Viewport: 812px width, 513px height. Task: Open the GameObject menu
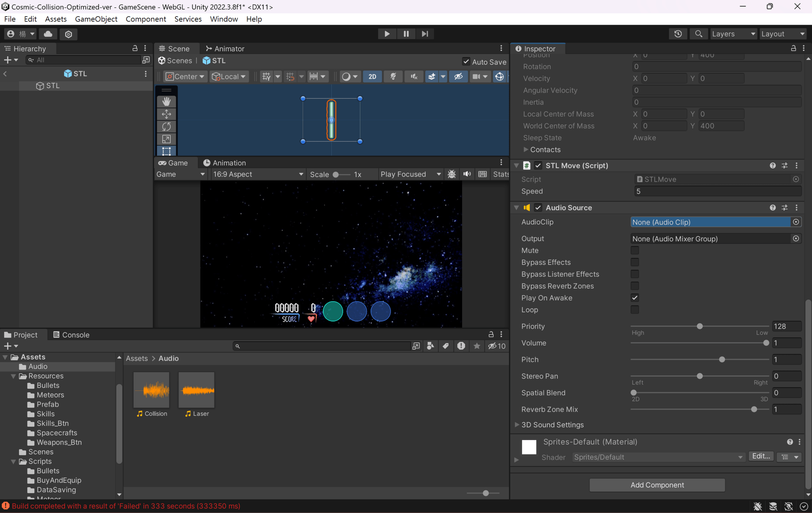pyautogui.click(x=96, y=19)
